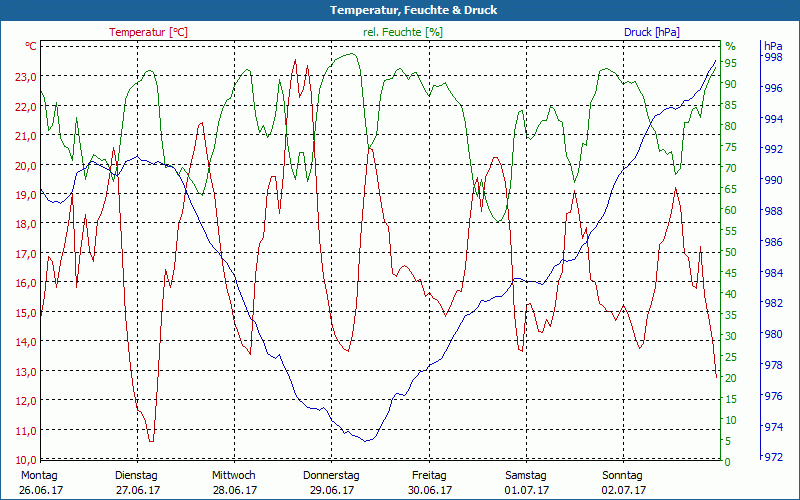The image size is (800, 500).
Task: Click the date '30.06.17'
Action: [x=430, y=490]
